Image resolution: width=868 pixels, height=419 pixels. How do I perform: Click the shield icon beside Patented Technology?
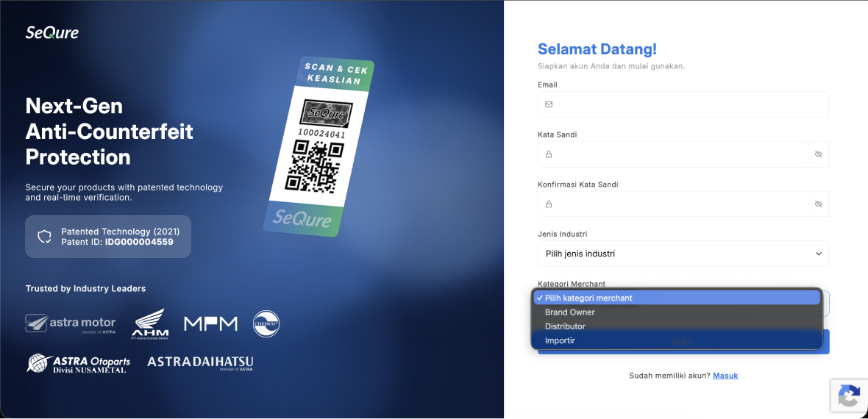point(44,237)
